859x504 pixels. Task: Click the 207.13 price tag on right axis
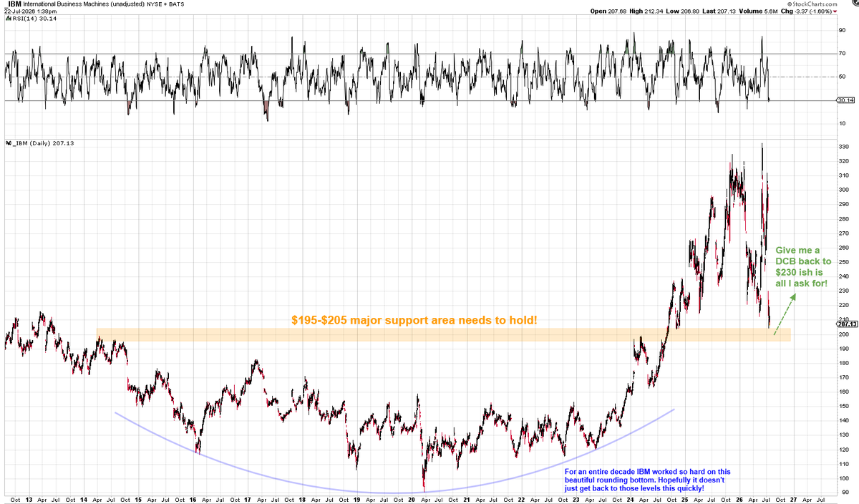click(x=845, y=324)
